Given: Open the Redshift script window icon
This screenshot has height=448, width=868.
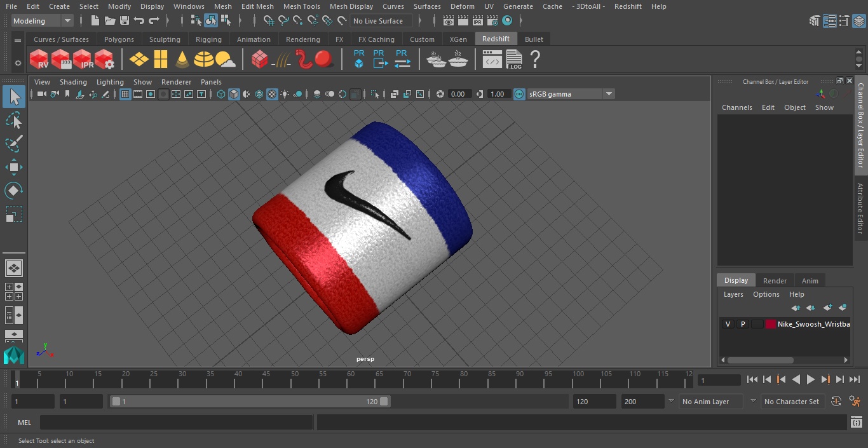Looking at the screenshot, I should pyautogui.click(x=492, y=60).
